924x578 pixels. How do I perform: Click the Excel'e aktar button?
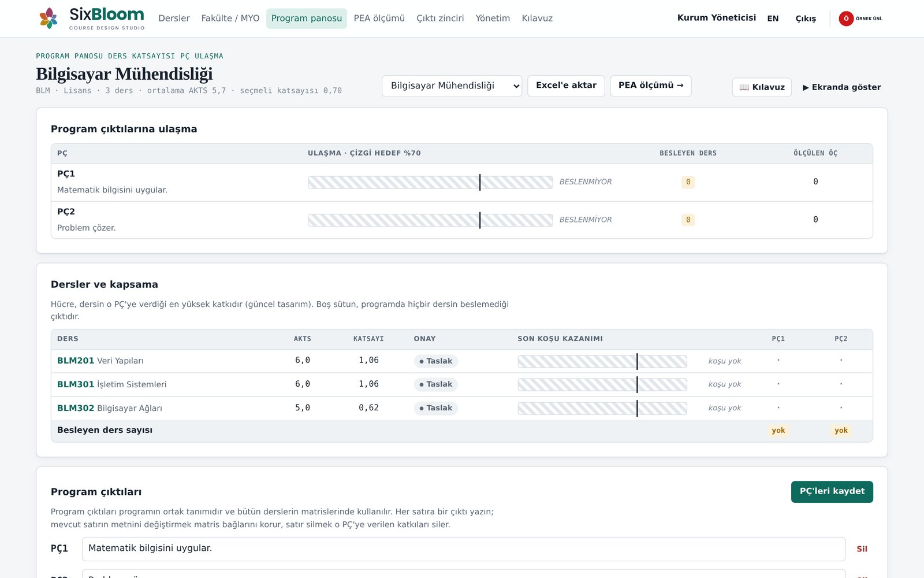click(566, 86)
